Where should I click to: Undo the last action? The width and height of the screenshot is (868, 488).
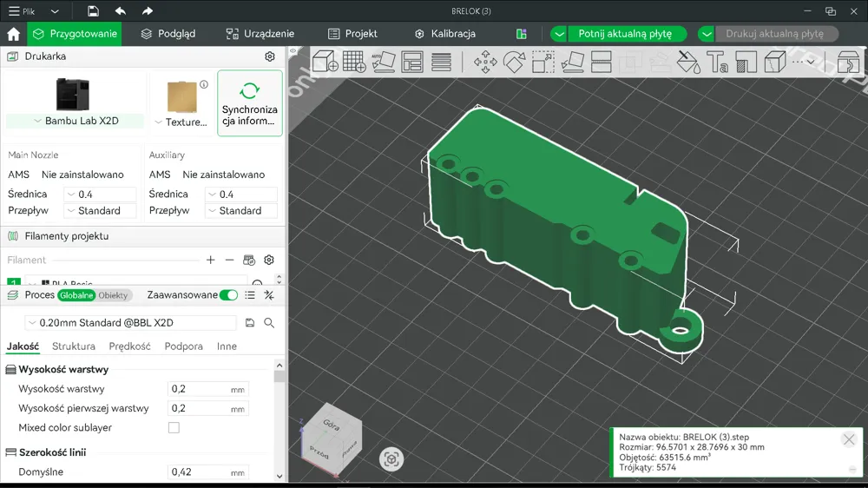(120, 11)
